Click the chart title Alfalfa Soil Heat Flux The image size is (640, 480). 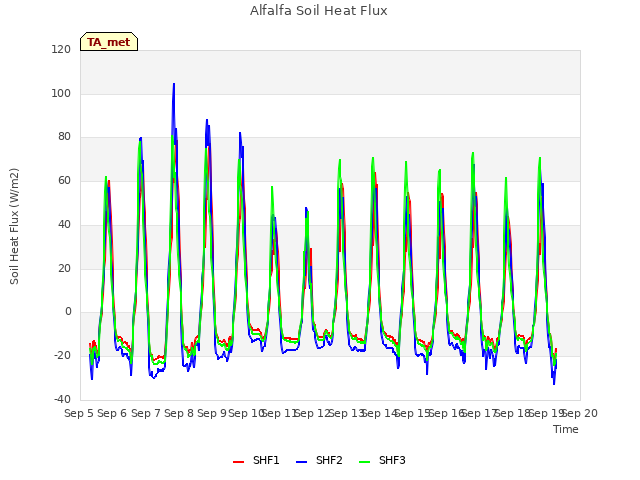pyautogui.click(x=319, y=10)
